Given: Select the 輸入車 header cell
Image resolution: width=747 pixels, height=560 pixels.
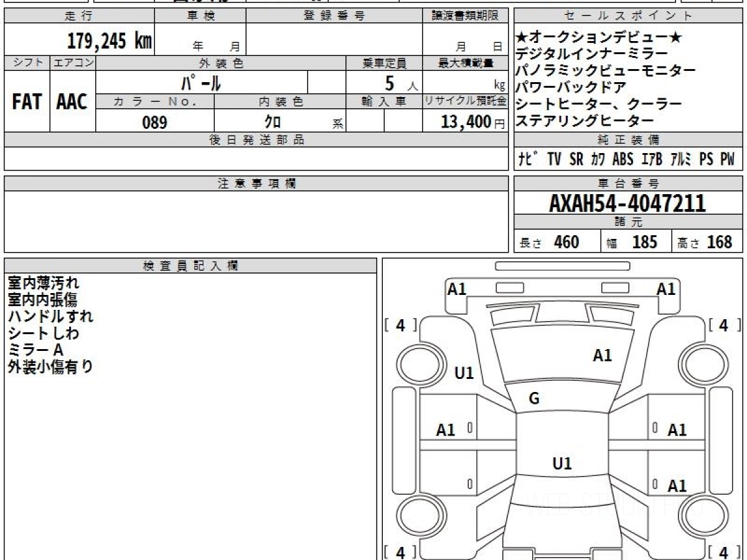Looking at the screenshot, I should [384, 101].
